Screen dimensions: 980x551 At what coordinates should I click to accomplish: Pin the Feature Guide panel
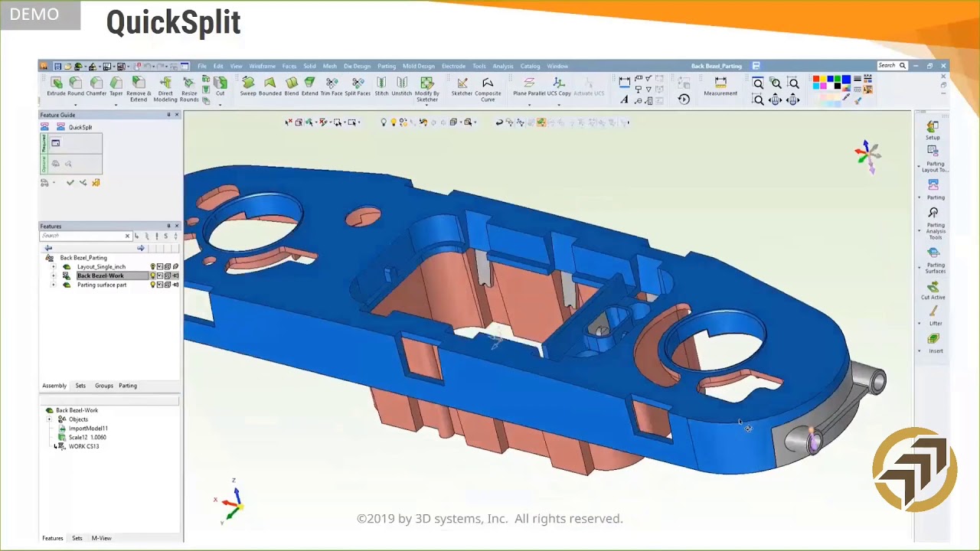click(168, 115)
